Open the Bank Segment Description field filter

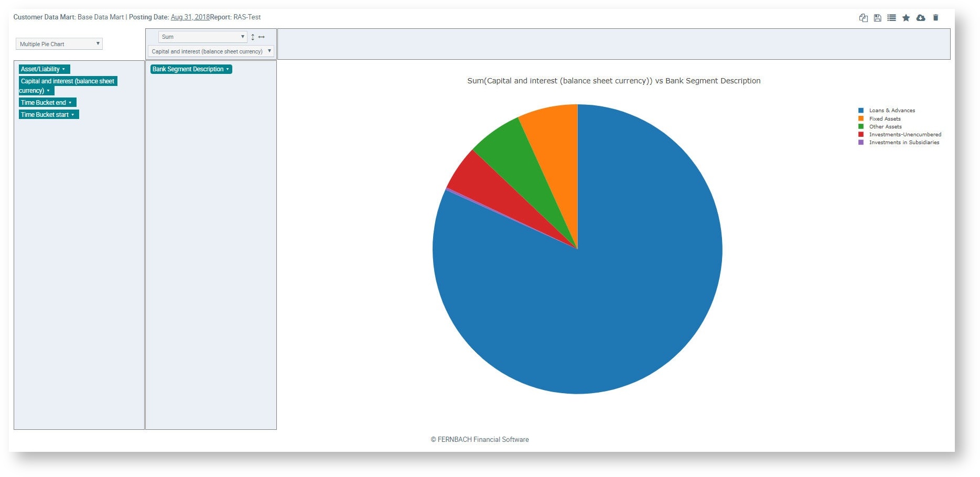228,69
